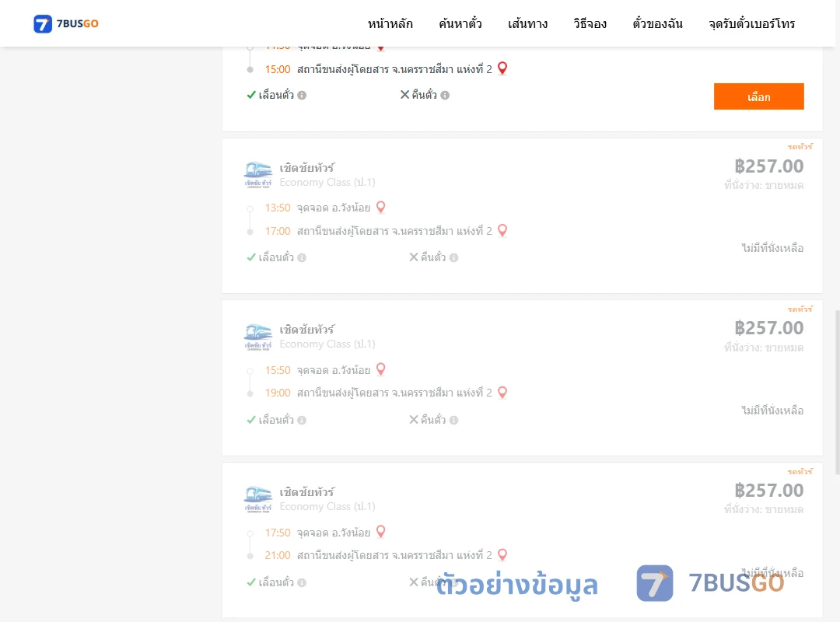
Task: Click the orange เลือก button
Action: pos(758,96)
